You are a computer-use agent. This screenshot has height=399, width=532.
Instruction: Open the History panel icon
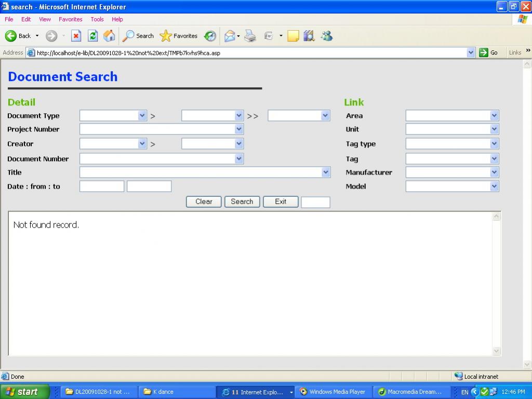click(210, 36)
